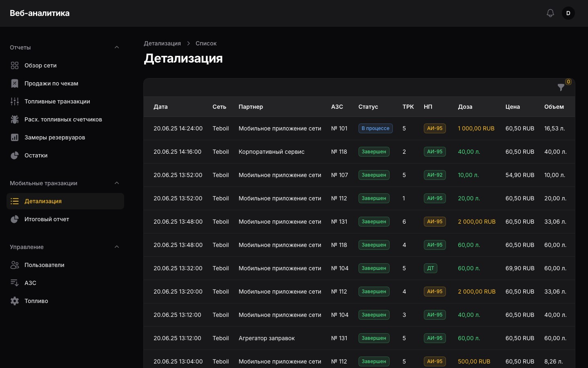Click the АИ-92 fuel badge

coord(434,175)
